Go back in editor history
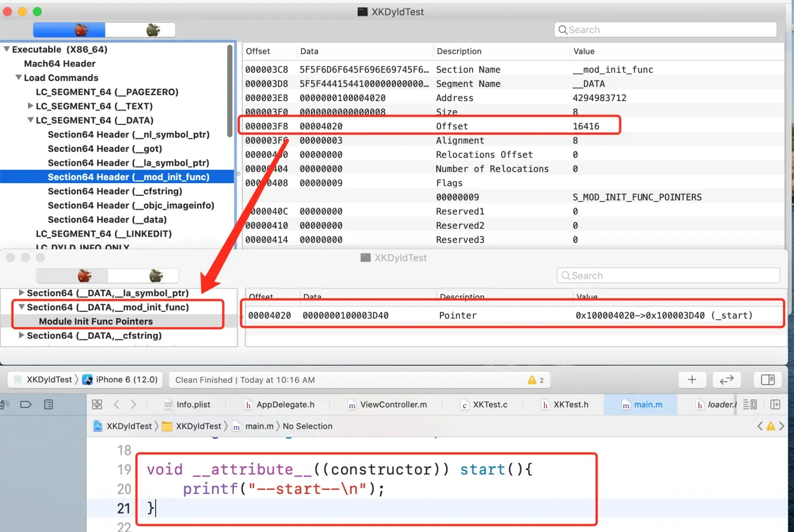Screen dimensions: 794x532 click(116, 404)
